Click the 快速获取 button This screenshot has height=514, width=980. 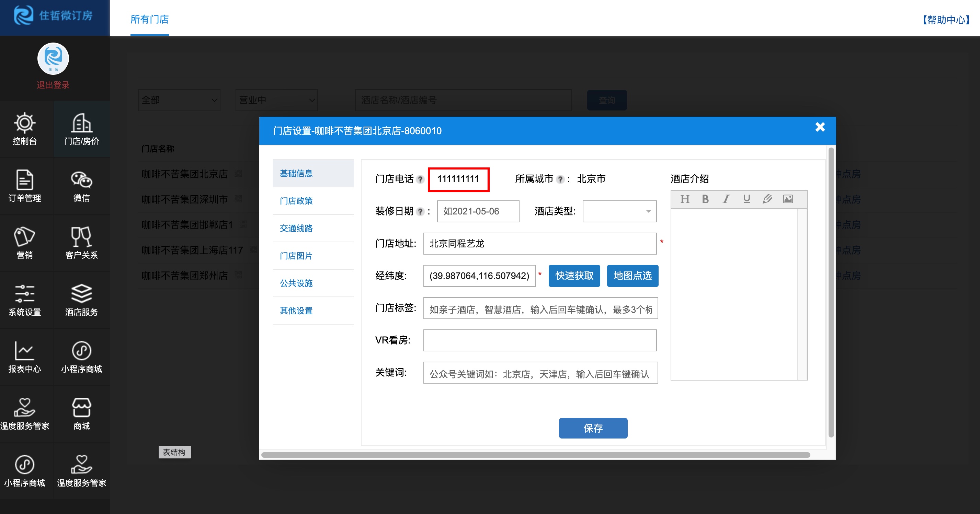tap(574, 276)
